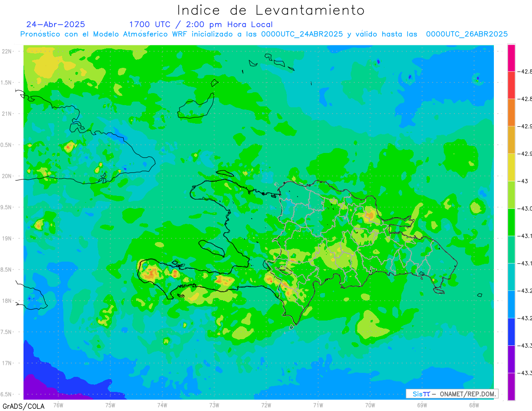Choose the lime yellow-green swatch in the color scale
The image size is (532, 411).
[x=511, y=195]
